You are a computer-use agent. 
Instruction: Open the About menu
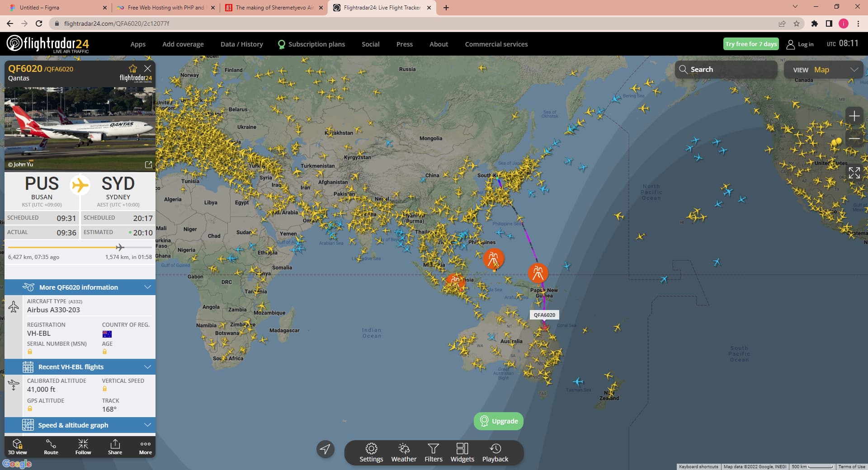[439, 44]
